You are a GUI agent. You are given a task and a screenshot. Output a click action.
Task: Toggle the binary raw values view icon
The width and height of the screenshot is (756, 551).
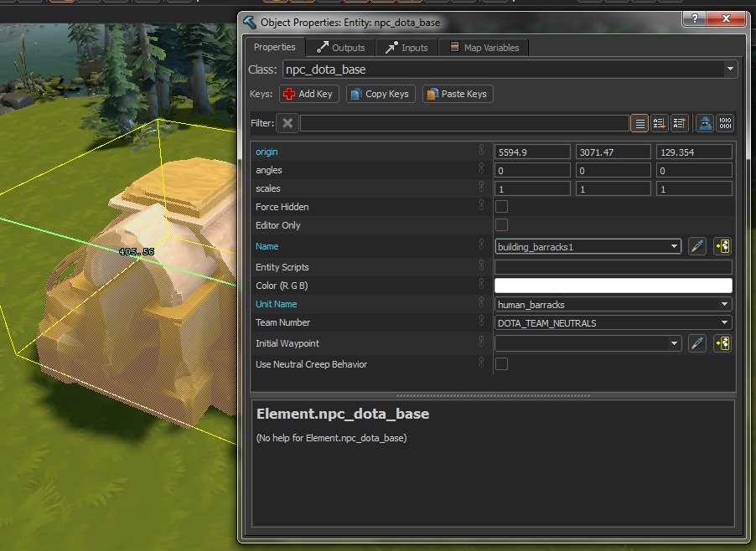tap(725, 123)
